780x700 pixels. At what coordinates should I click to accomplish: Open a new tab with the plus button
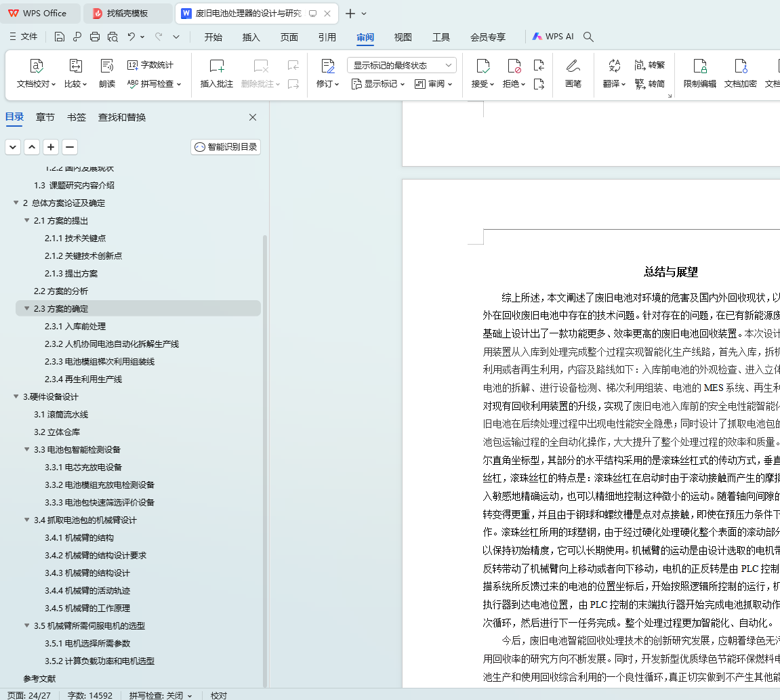click(350, 14)
